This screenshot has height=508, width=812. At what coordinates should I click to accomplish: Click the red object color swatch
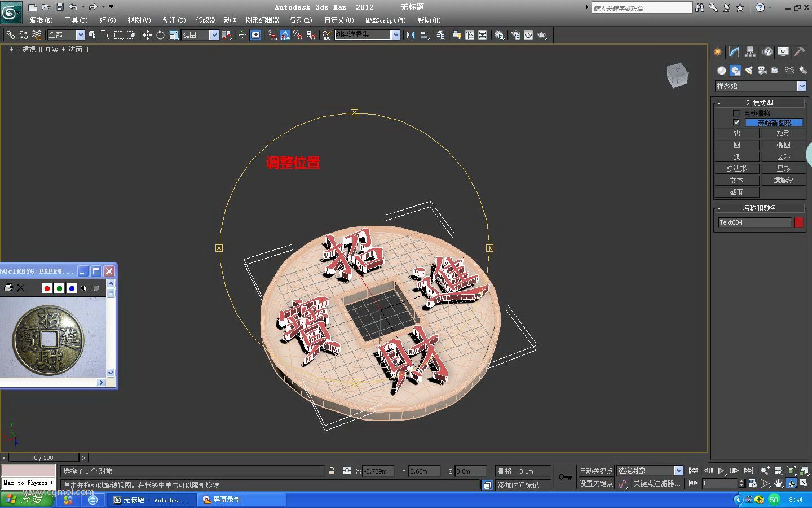[x=798, y=222]
